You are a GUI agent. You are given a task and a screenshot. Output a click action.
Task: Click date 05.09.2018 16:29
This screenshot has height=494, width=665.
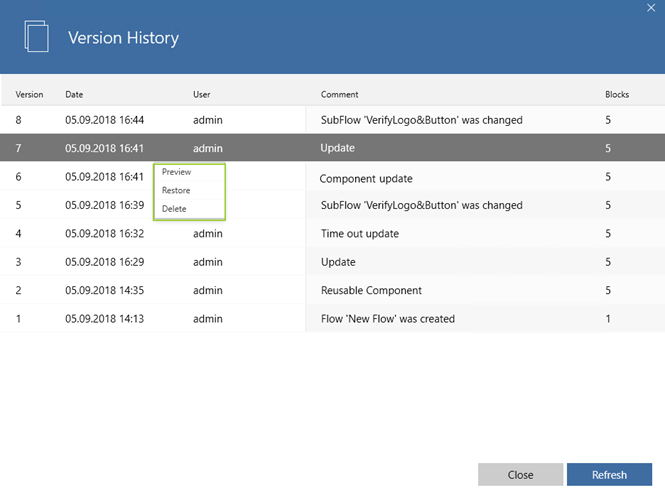[x=104, y=262]
